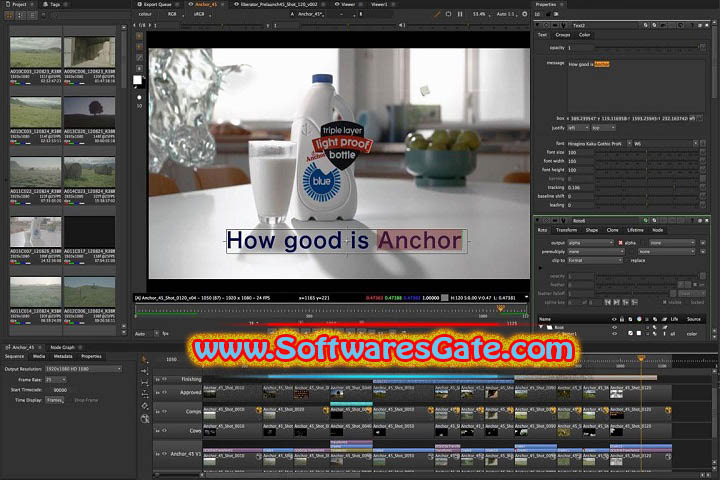Add a spline key in Roto
The width and height of the screenshot is (720, 480).
625,302
